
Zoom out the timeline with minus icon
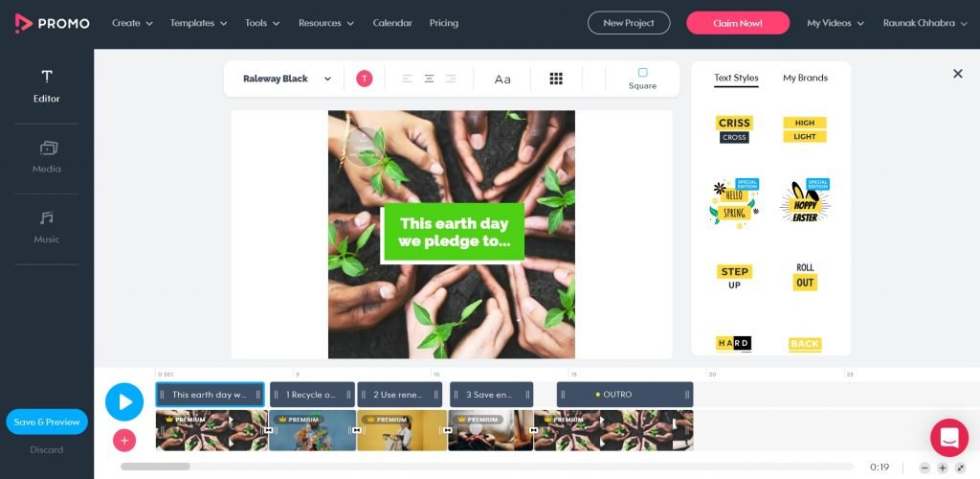(924, 468)
